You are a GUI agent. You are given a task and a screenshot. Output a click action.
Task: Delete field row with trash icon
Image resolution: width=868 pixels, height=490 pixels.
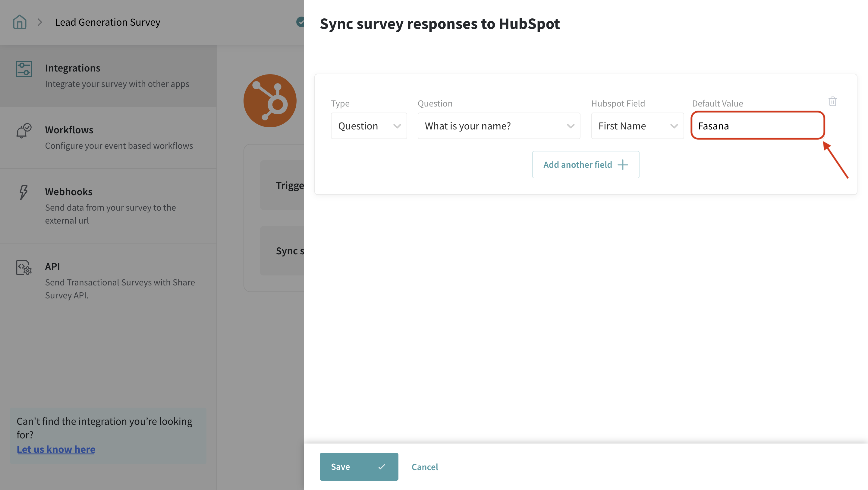(832, 101)
